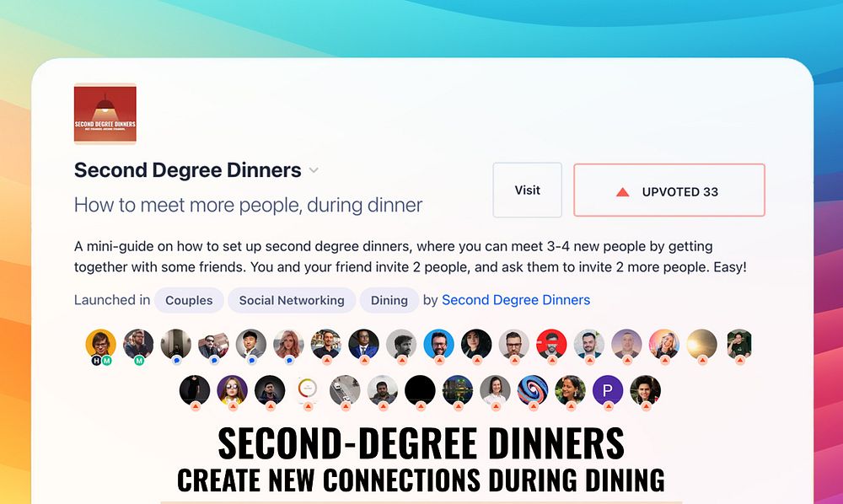
Task: Click the purple P letter avatar
Action: pos(608,390)
